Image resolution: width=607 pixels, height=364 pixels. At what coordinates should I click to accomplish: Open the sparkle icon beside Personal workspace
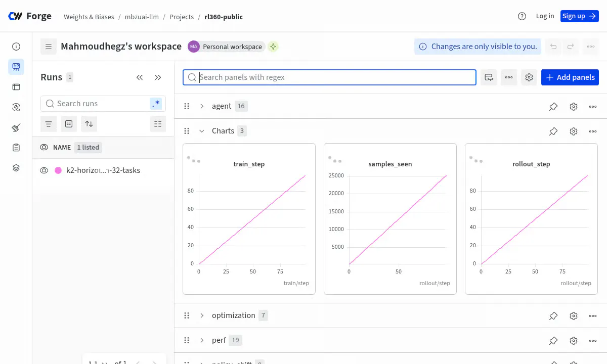point(273,47)
